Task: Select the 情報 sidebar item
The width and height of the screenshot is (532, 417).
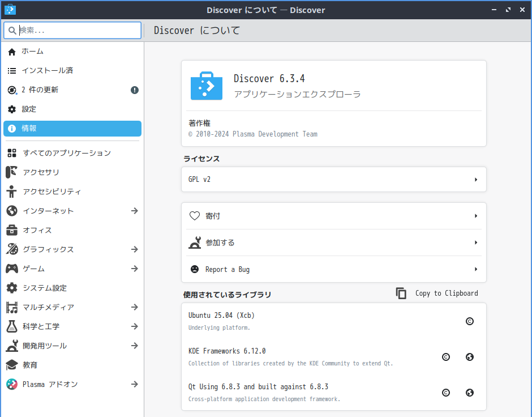Action: coord(72,129)
